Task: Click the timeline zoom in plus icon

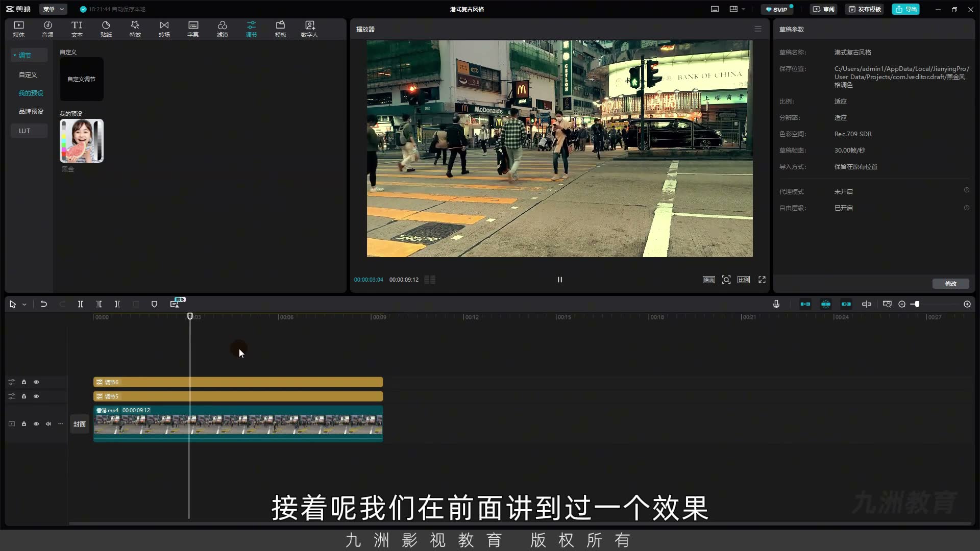Action: (967, 304)
